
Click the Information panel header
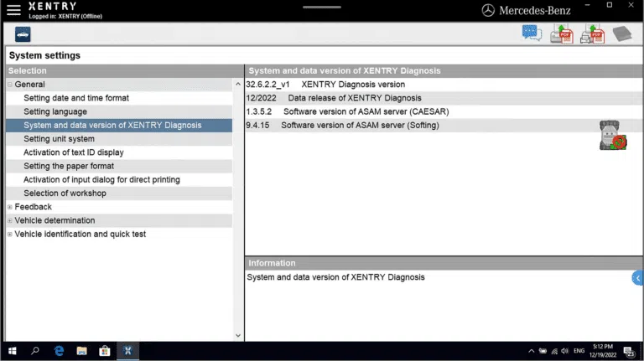pos(444,263)
